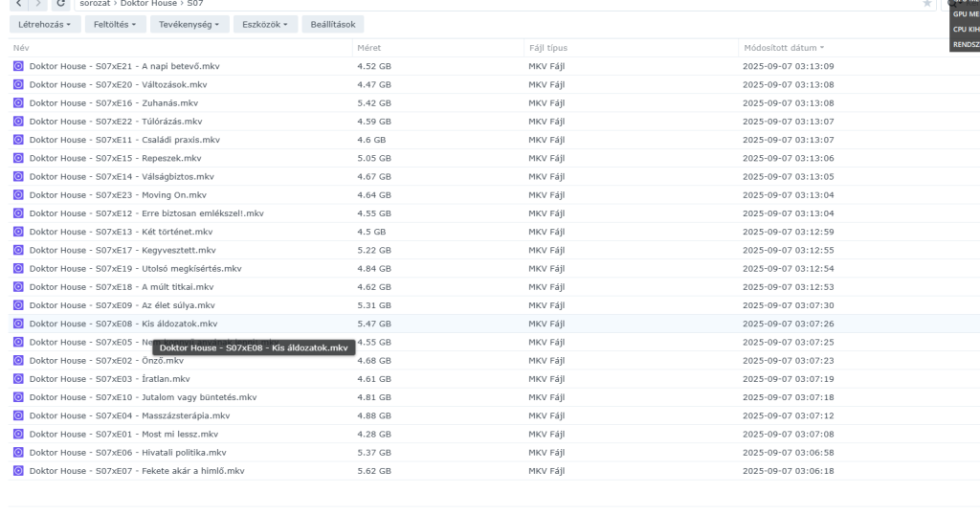Open the Létrehozás dropdown
This screenshot has height=515, width=980.
(x=44, y=24)
